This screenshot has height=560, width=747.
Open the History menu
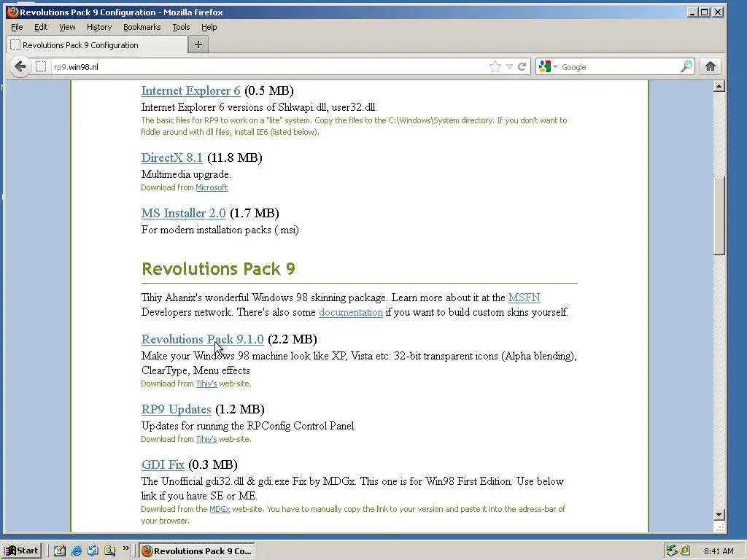point(99,27)
